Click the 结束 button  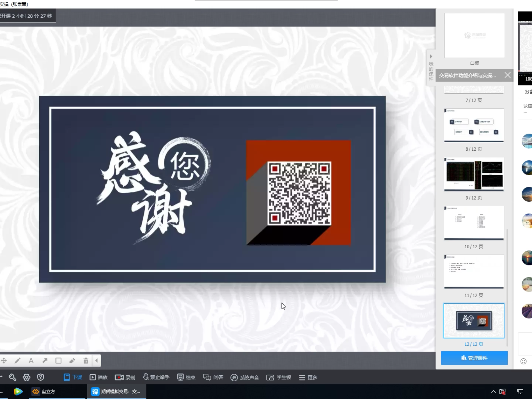coord(186,377)
